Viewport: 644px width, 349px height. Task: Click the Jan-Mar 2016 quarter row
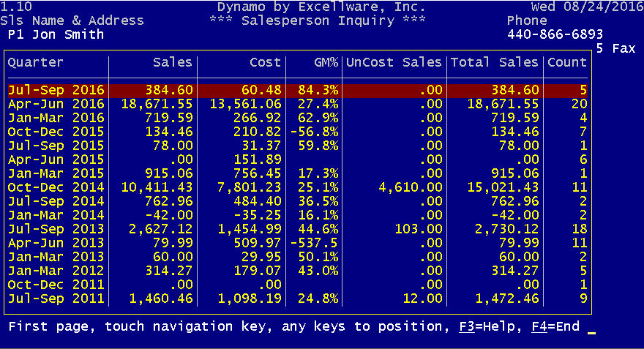298,119
